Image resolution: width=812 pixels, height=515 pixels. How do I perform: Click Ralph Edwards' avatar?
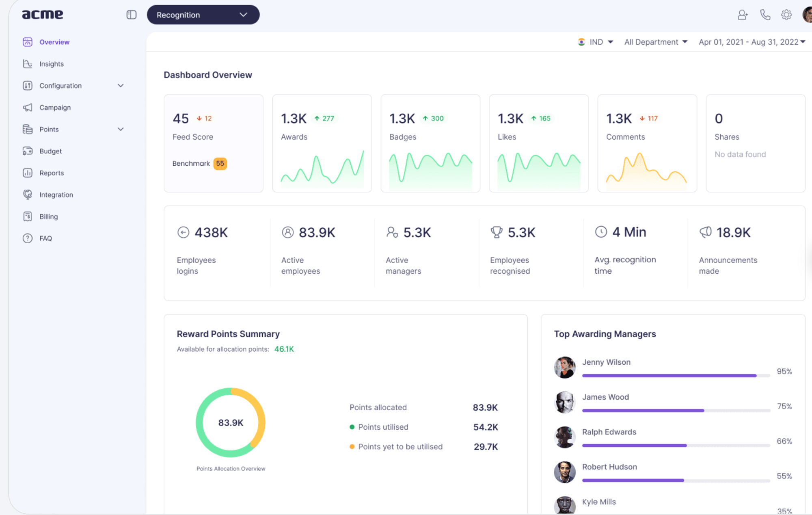565,437
